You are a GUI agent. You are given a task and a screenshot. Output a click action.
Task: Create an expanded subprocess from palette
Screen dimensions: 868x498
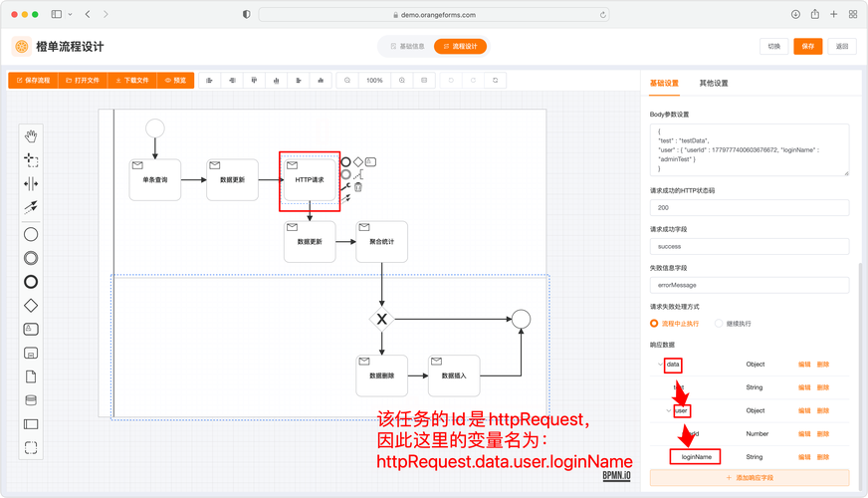point(31,353)
